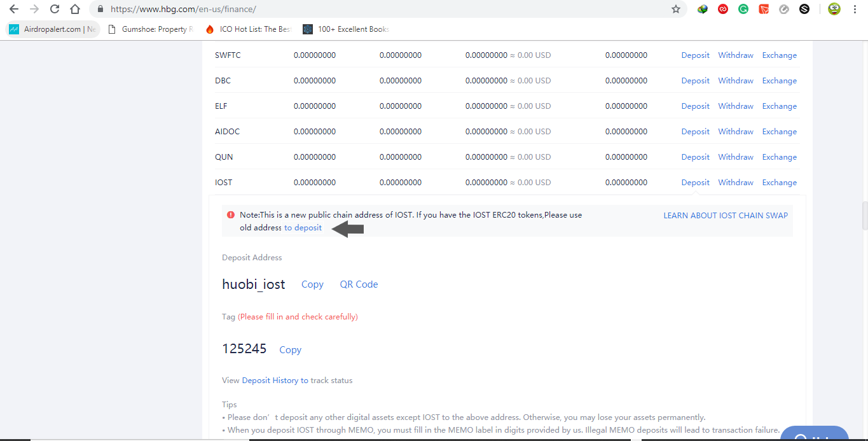Copy the tag 125245
The height and width of the screenshot is (441, 868).
tap(290, 350)
